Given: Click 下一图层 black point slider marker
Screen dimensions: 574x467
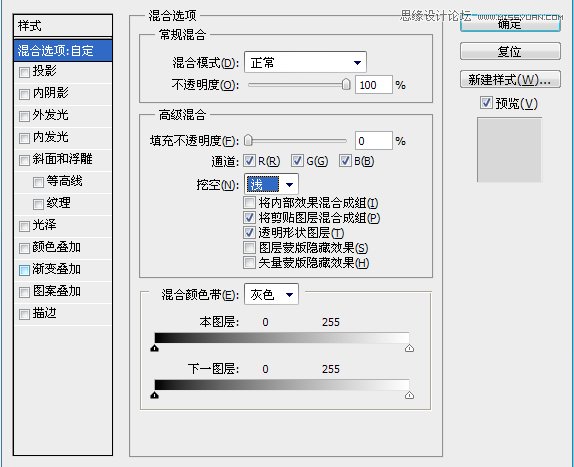Looking at the screenshot, I should coord(154,395).
